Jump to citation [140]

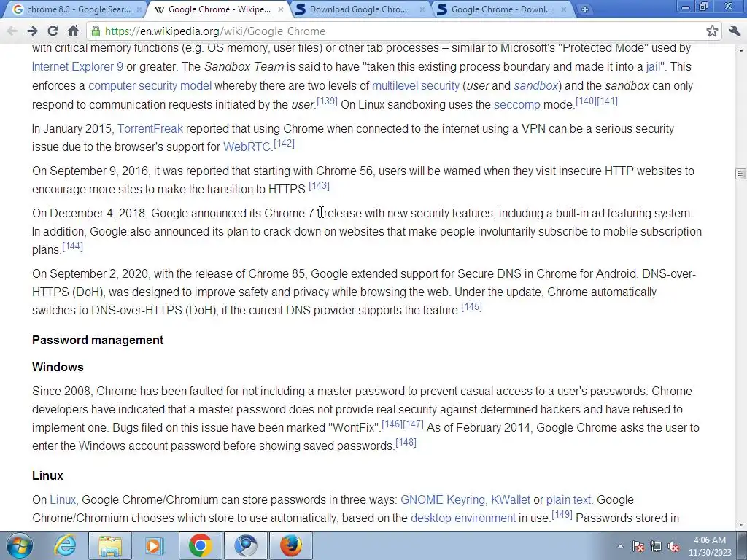(x=586, y=101)
